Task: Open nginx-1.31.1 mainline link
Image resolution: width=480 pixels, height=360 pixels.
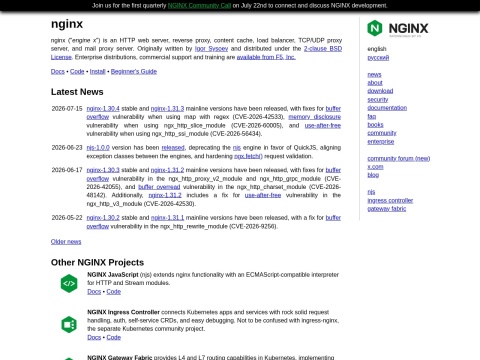Action: (x=167, y=218)
